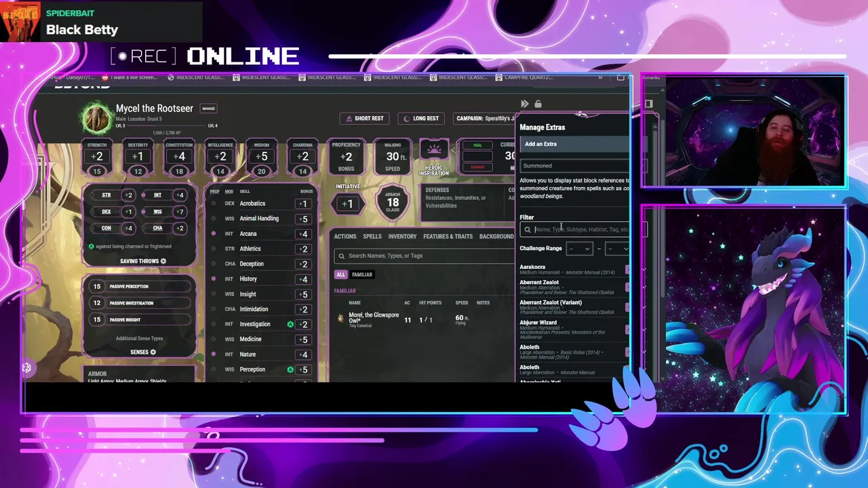The image size is (868, 488).
Task: Click the Long Rest moon button
Action: coord(421,119)
